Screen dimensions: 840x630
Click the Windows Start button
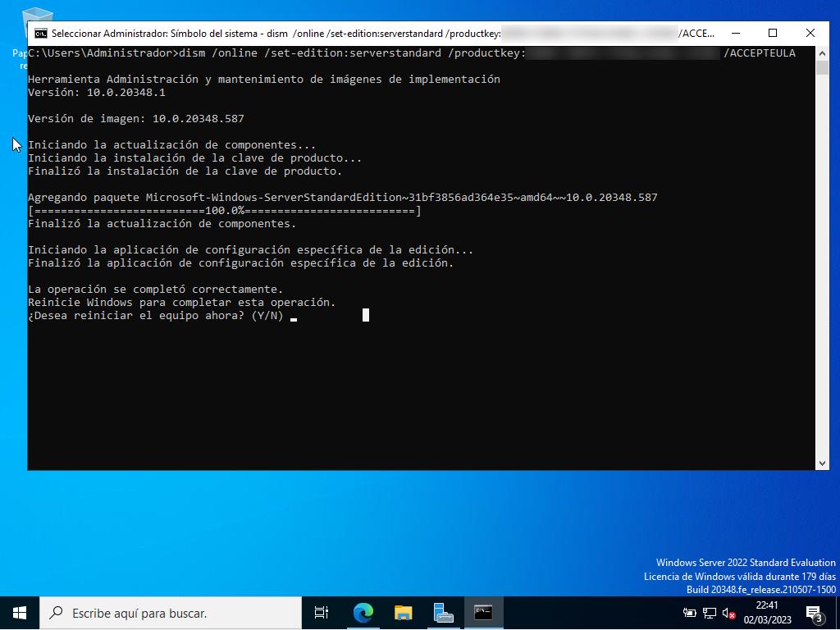coord(20,613)
